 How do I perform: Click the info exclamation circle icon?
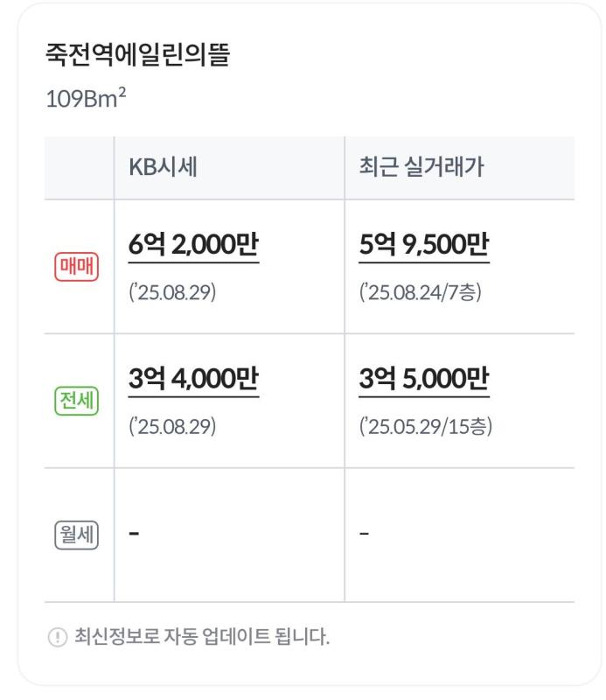point(58,637)
